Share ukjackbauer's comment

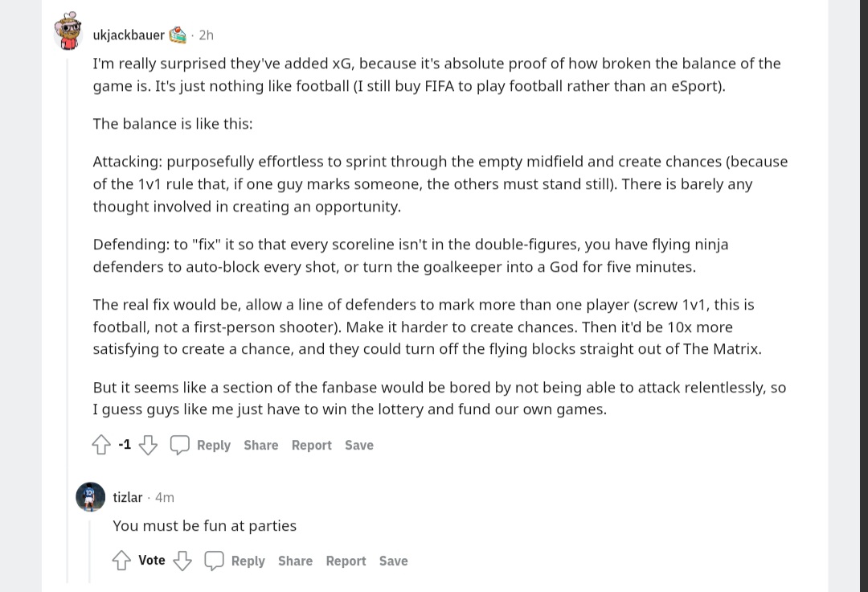point(260,445)
